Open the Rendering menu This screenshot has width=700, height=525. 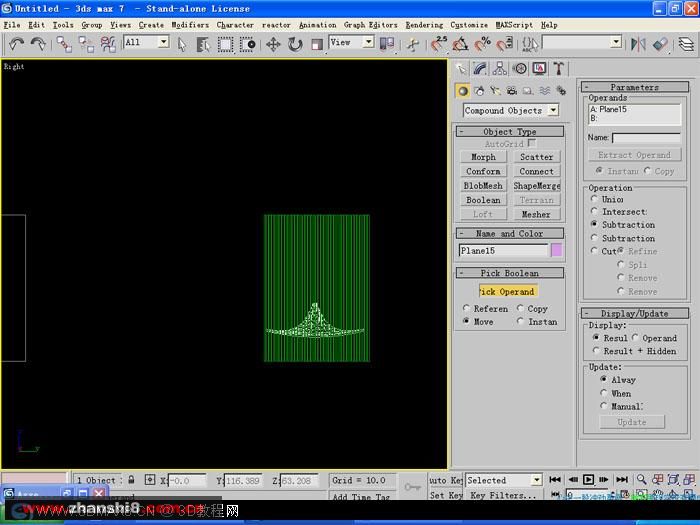[424, 25]
